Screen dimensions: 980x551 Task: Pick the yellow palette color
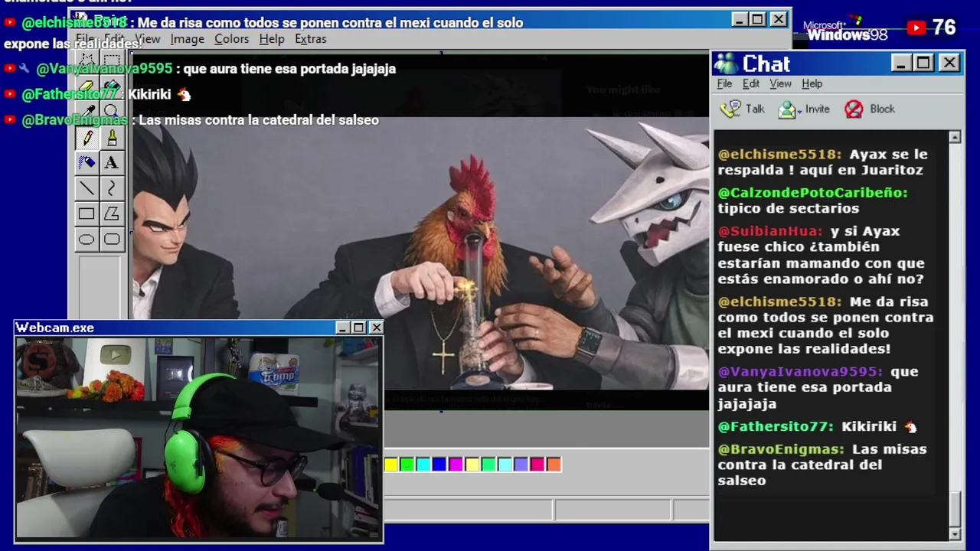pos(390,465)
